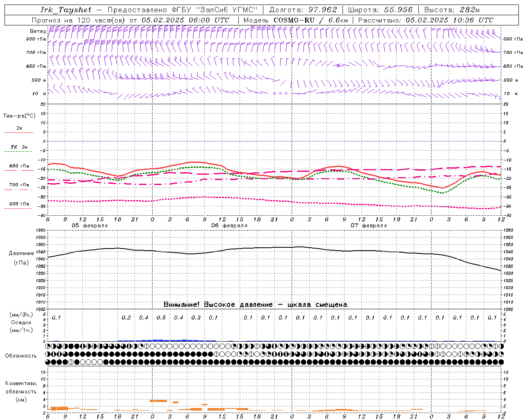
Task: Click the '850 гПа' temperature legend entry
Action: click(x=19, y=166)
